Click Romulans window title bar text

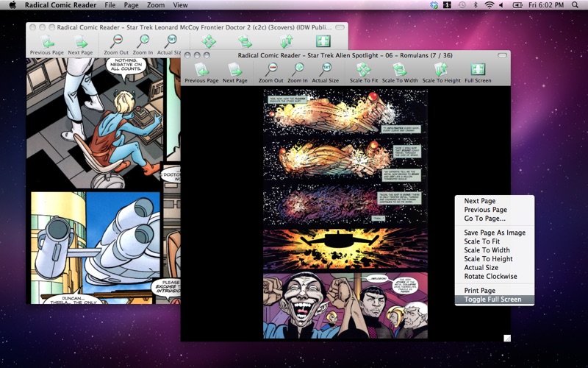point(345,55)
